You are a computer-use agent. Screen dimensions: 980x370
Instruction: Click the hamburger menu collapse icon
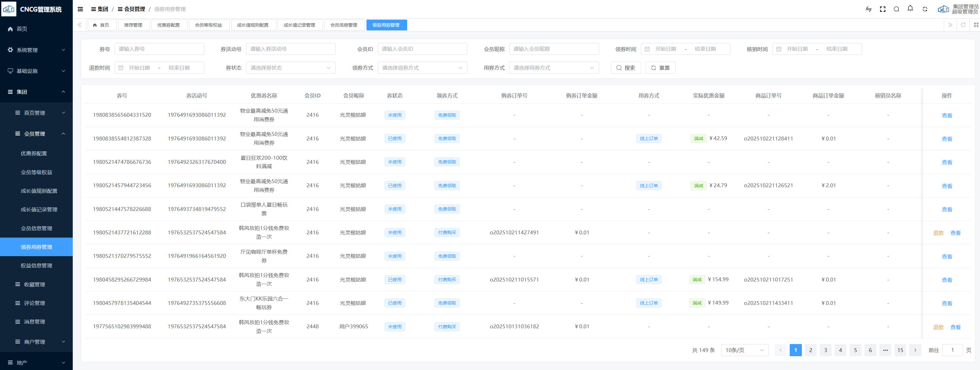80,9
